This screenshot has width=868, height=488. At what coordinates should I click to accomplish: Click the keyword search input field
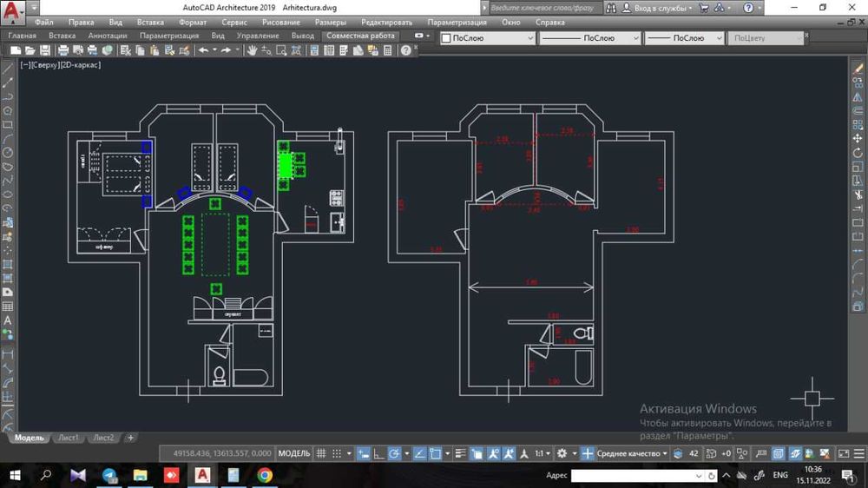tap(542, 8)
